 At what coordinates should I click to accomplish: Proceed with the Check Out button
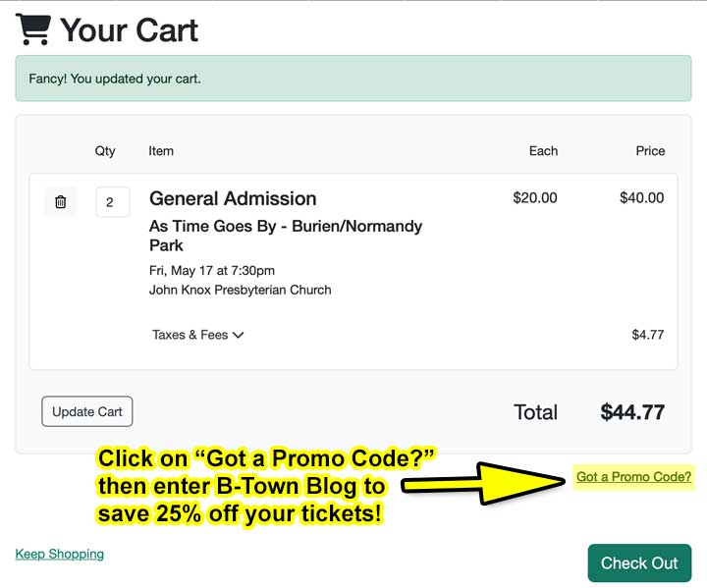tap(639, 562)
